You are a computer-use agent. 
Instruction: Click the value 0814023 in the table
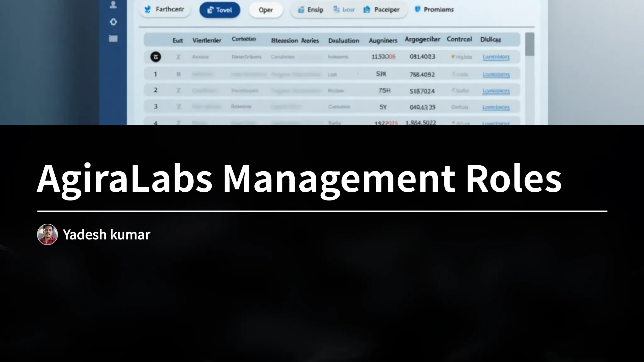click(422, 57)
